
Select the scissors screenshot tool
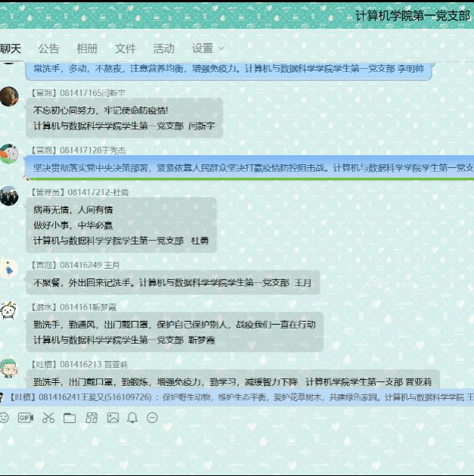48,418
